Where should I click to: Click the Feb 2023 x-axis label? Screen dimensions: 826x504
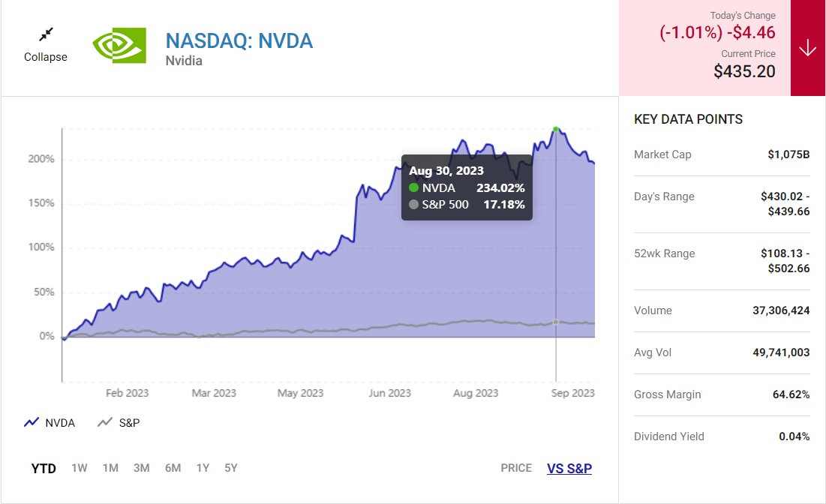click(x=127, y=393)
